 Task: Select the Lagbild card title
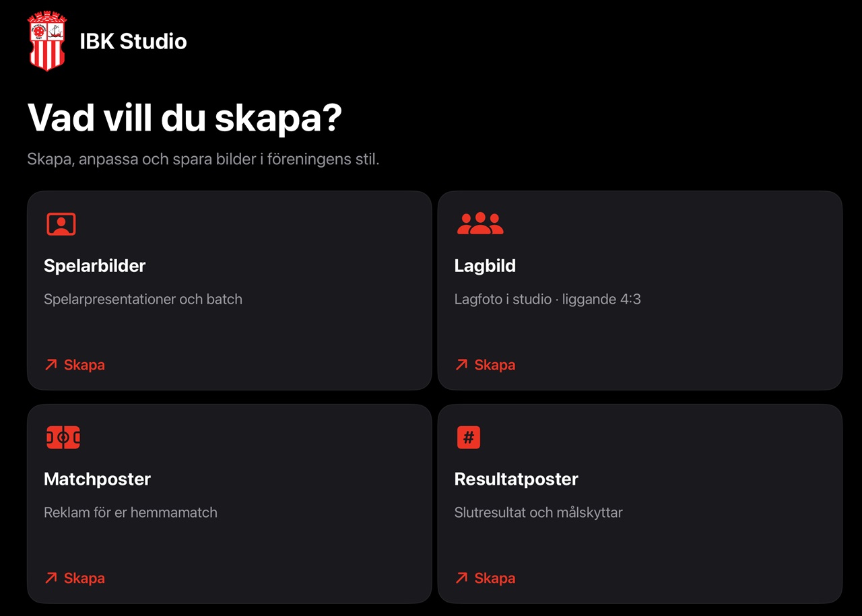tap(486, 266)
